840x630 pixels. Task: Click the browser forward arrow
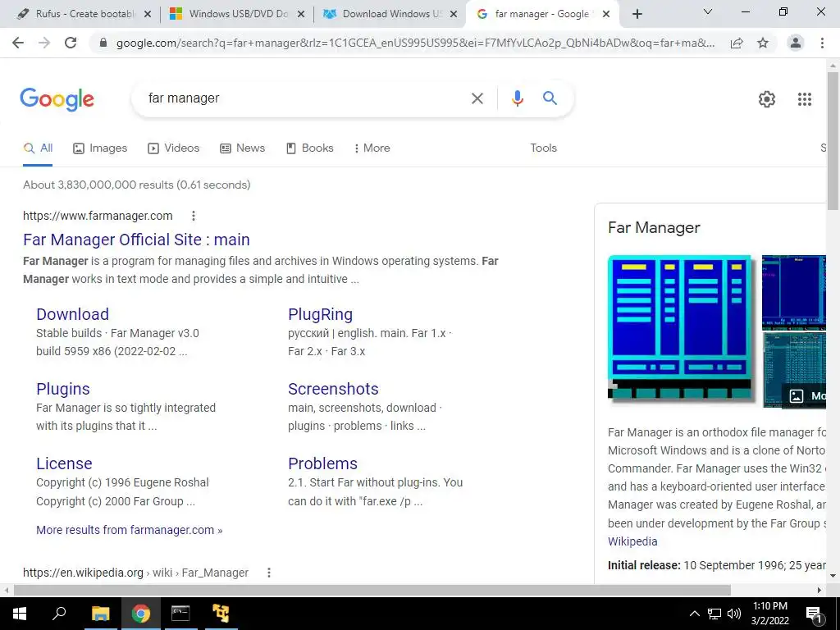(44, 43)
